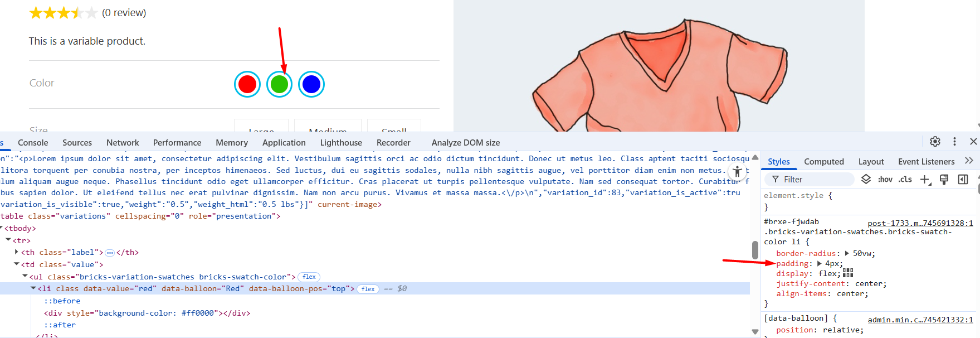Toggle the :hov element state button
980x338 pixels.
point(885,179)
